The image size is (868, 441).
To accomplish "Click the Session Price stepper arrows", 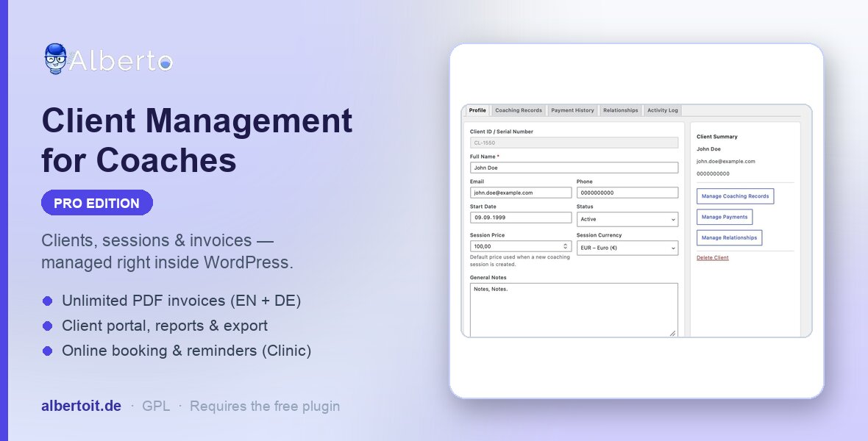I will tap(565, 246).
